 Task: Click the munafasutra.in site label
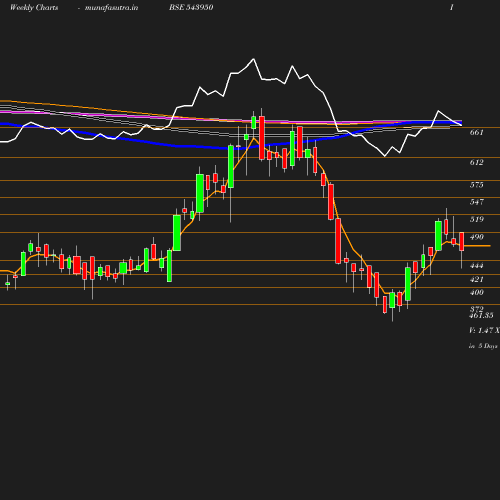coord(111,7)
